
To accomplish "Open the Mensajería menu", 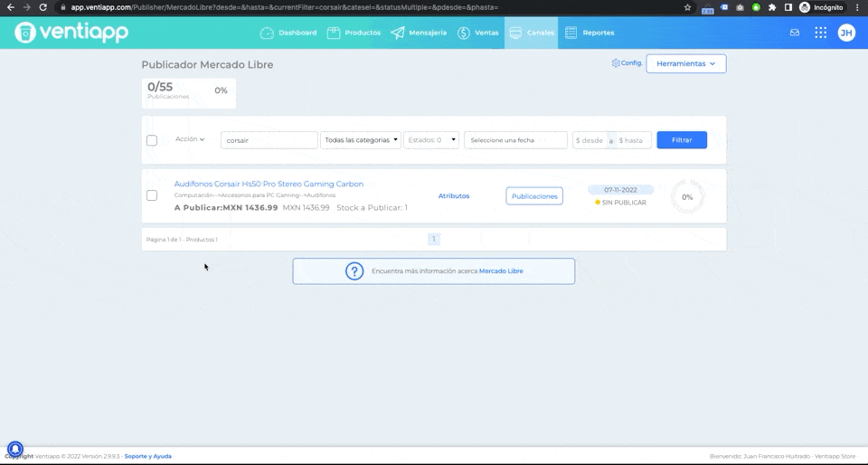I will [419, 33].
